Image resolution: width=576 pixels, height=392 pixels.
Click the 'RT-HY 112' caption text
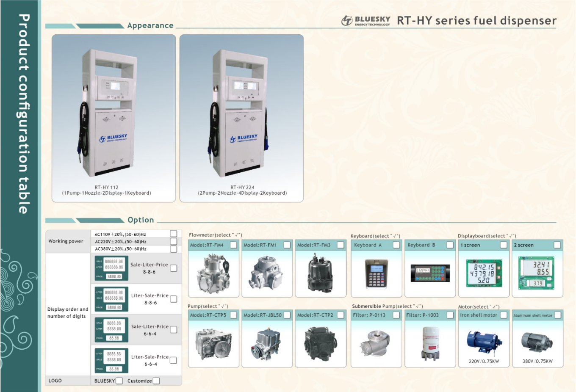point(106,187)
